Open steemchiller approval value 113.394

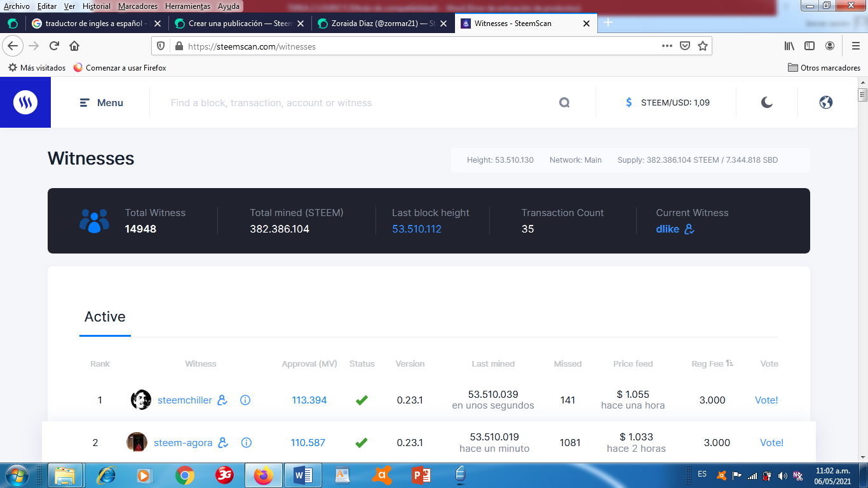point(309,400)
